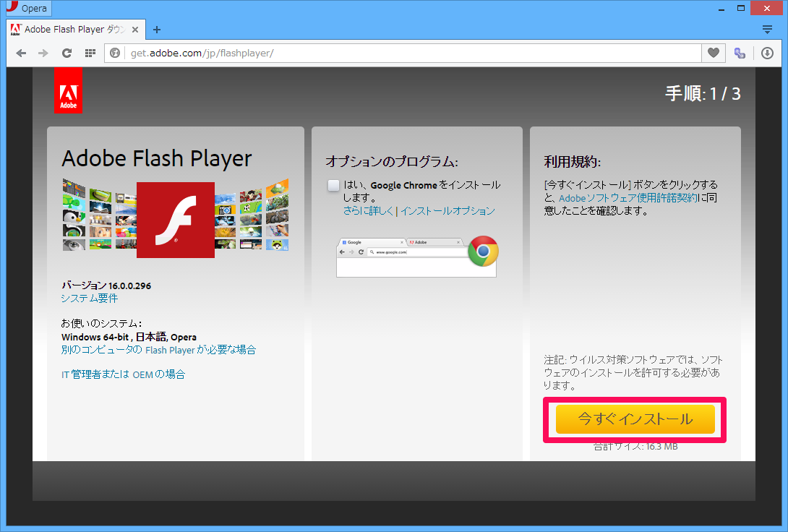Click the インストールオプション link
The image size is (788, 532).
click(x=447, y=211)
